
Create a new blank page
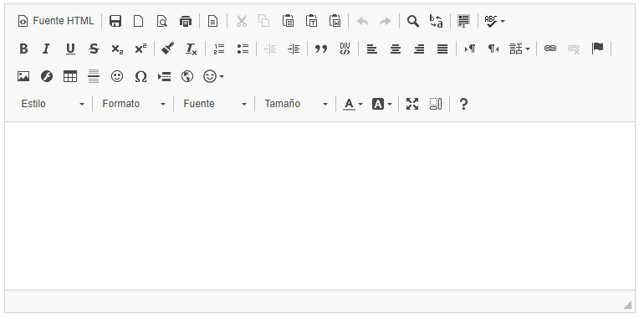coord(139,21)
